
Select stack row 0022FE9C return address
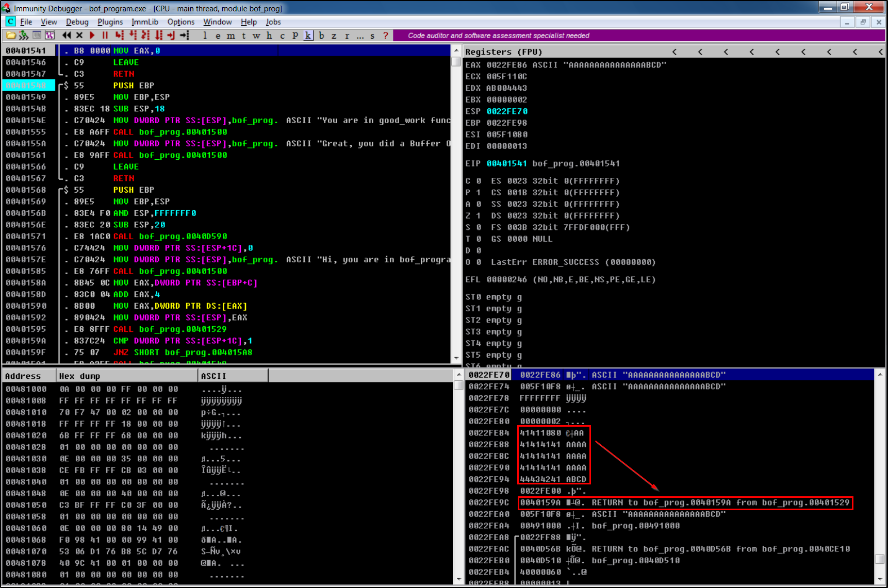670,502
